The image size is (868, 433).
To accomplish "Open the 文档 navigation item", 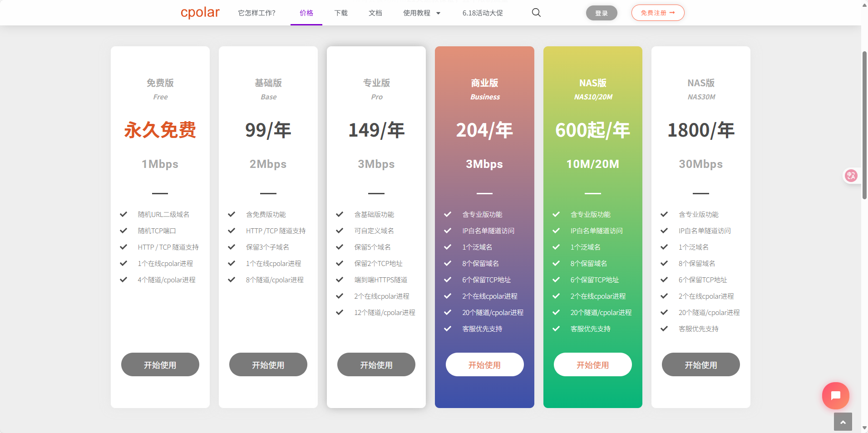I will [375, 13].
